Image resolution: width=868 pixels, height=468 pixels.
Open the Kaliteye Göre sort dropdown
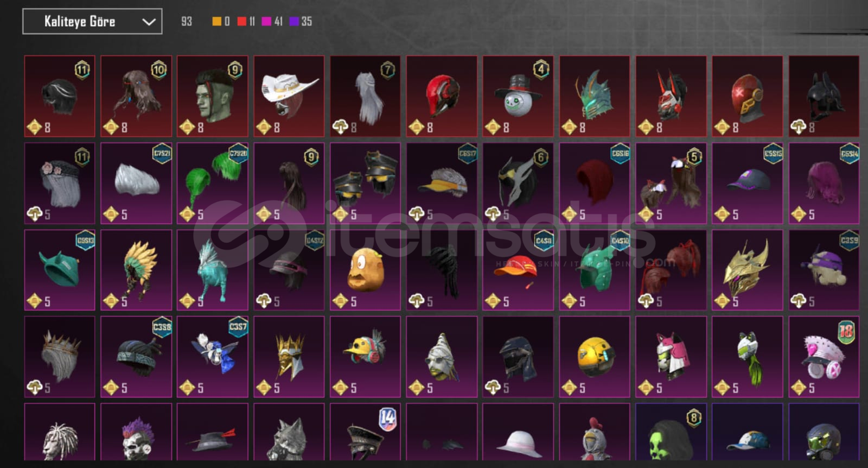[x=92, y=22]
